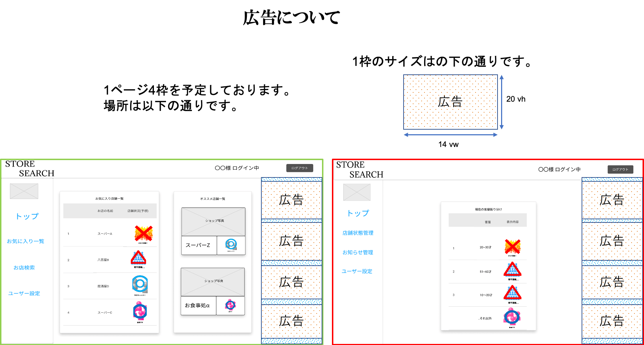Click the スーパーZ shop name button
This screenshot has width=644, height=345.
tap(199, 245)
